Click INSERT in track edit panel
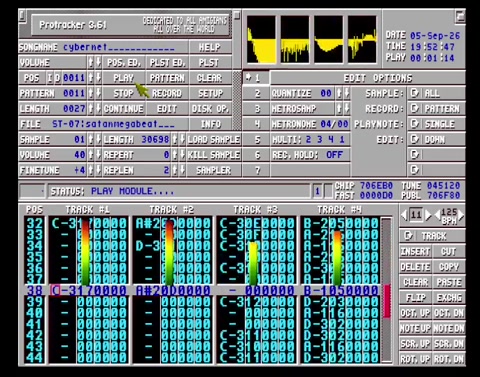This screenshot has width=480, height=377. click(416, 251)
